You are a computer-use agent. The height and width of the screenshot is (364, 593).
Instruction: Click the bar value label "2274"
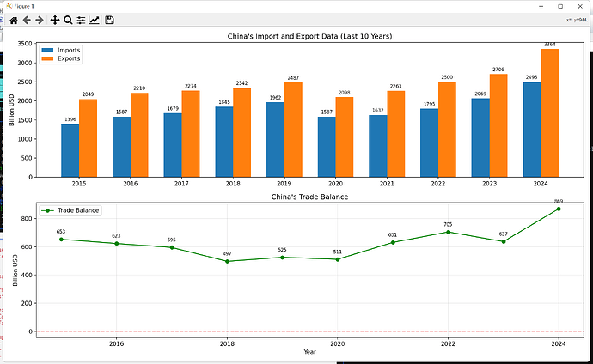coord(191,86)
